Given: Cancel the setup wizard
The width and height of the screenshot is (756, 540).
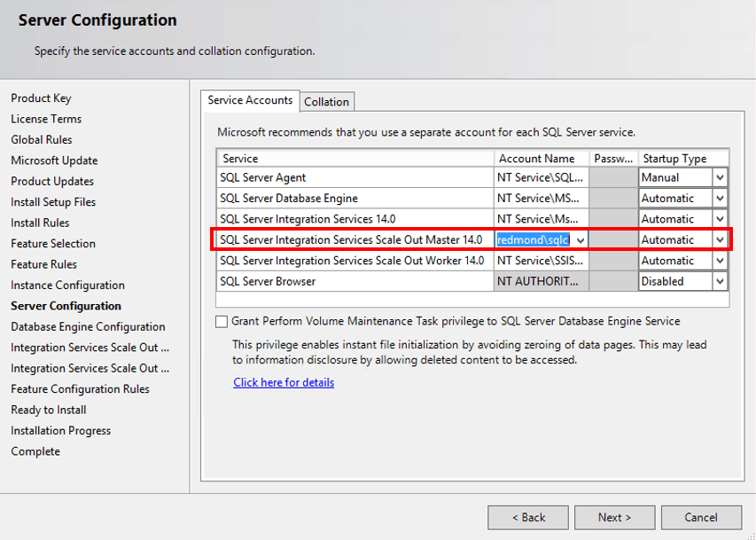Looking at the screenshot, I should [x=701, y=517].
